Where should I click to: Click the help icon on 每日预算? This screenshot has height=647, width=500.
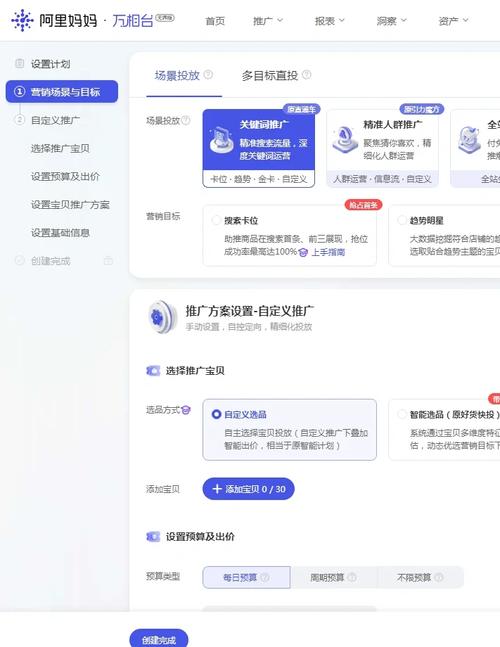(x=265, y=577)
